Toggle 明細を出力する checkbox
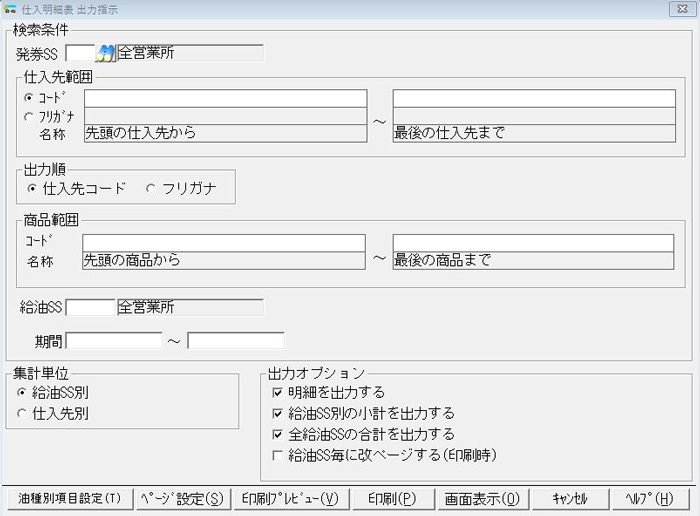Image resolution: width=700 pixels, height=516 pixels. 278,393
